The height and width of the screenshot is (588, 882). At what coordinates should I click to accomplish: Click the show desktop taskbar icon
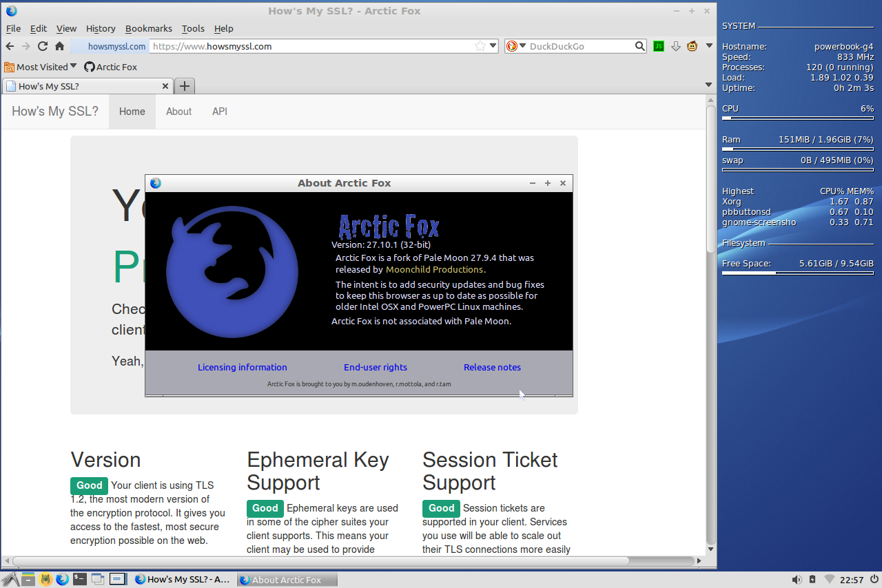coord(117,579)
